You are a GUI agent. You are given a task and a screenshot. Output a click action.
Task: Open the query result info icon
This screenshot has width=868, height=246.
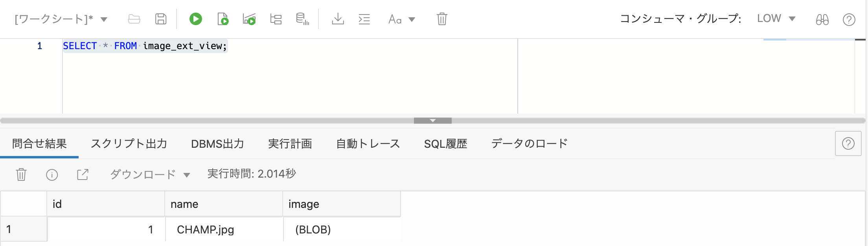(x=52, y=174)
